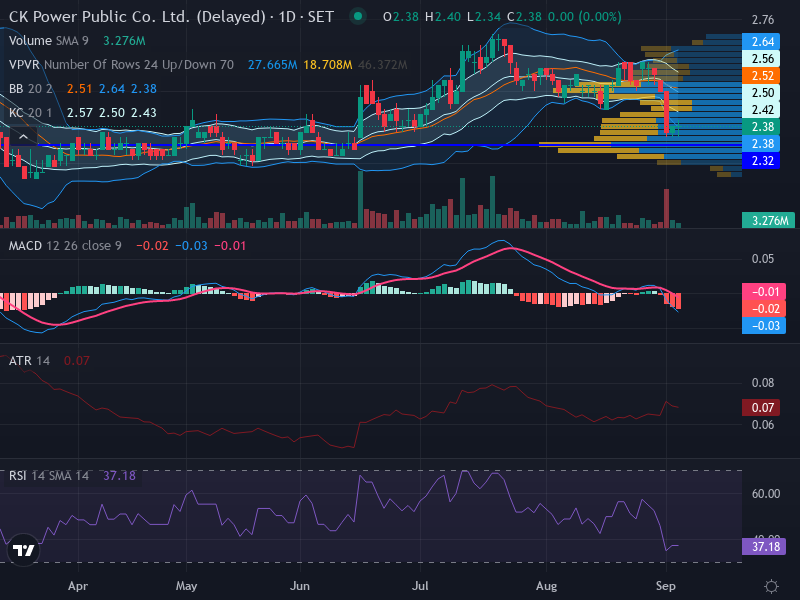The height and width of the screenshot is (600, 800).
Task: Click the May date on time axis
Action: (186, 586)
